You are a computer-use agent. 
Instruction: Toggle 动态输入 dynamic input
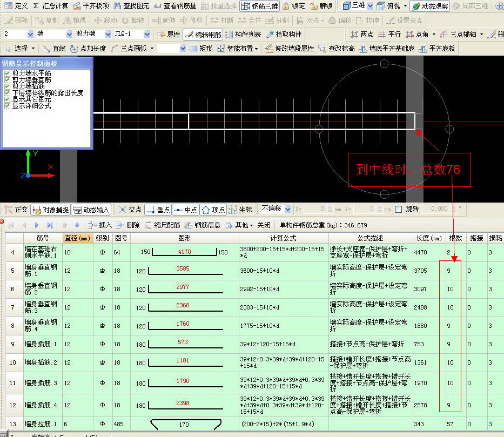(x=91, y=210)
